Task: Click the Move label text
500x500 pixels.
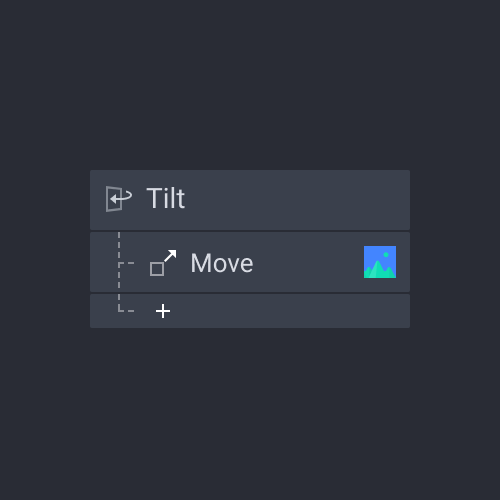Action: click(x=222, y=263)
